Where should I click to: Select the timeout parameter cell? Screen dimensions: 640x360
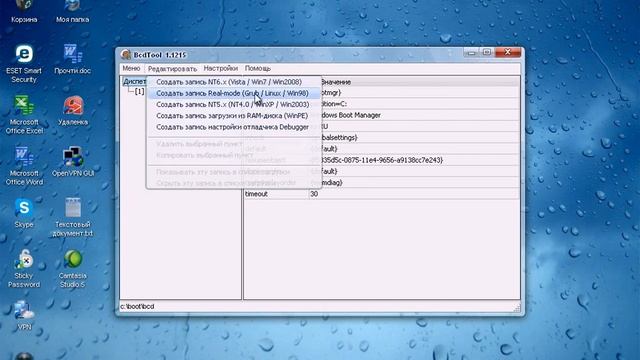tap(276, 194)
